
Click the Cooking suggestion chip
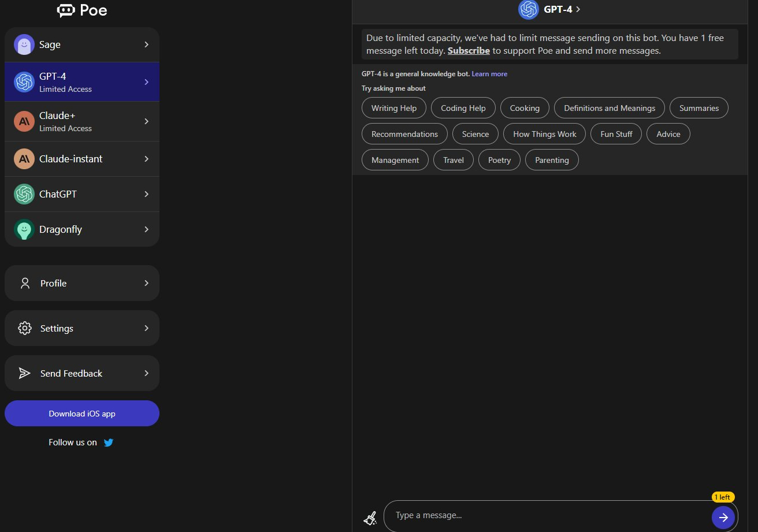point(525,108)
